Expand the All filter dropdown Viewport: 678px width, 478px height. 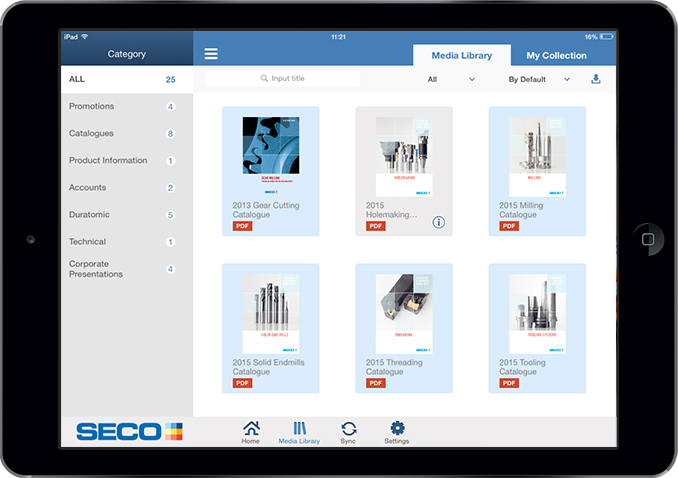click(x=451, y=79)
